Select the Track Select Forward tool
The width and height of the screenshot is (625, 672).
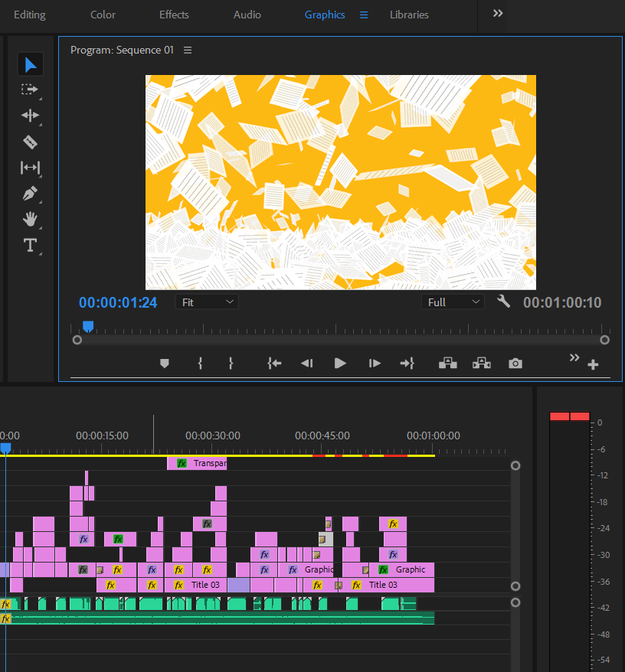[x=30, y=90]
